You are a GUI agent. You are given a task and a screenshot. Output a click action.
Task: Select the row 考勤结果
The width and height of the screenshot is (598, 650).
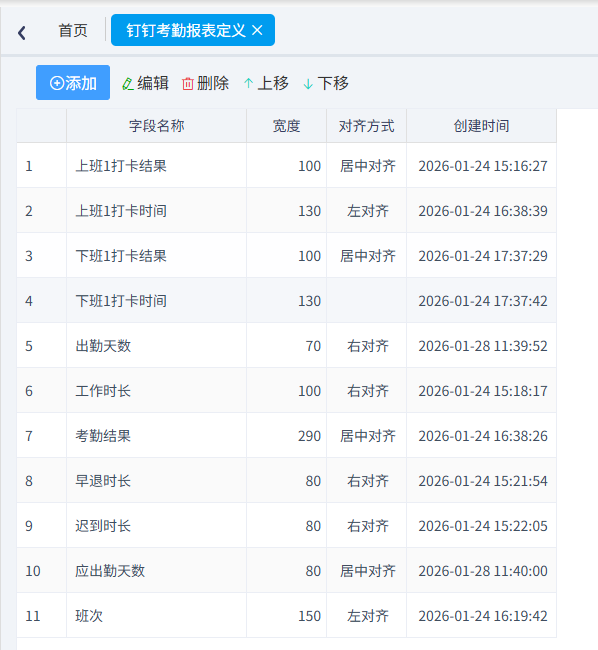coord(286,436)
